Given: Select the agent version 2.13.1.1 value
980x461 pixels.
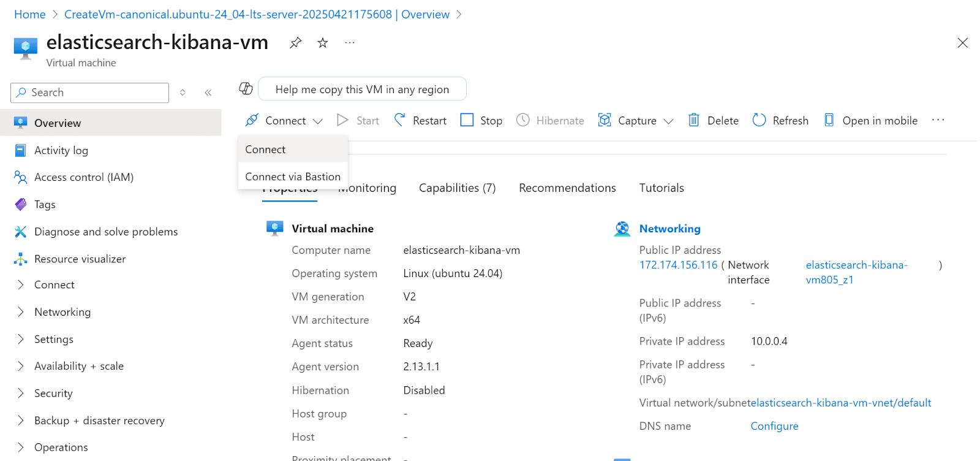Looking at the screenshot, I should click(x=421, y=367).
